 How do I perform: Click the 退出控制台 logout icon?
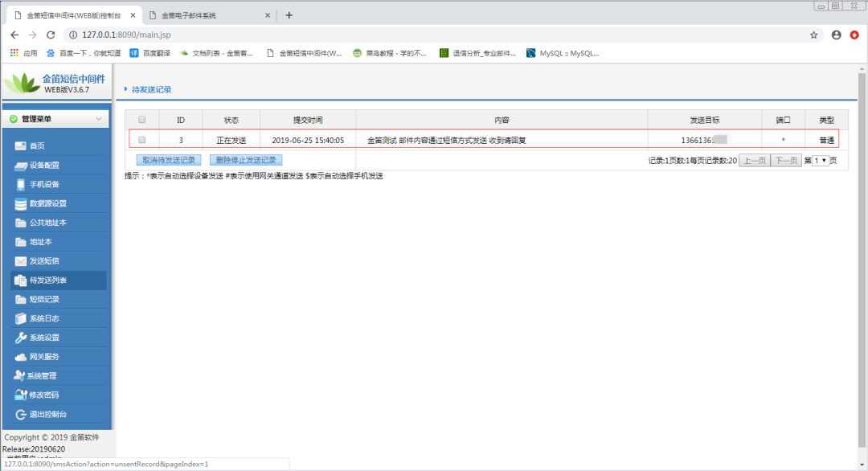click(20, 415)
